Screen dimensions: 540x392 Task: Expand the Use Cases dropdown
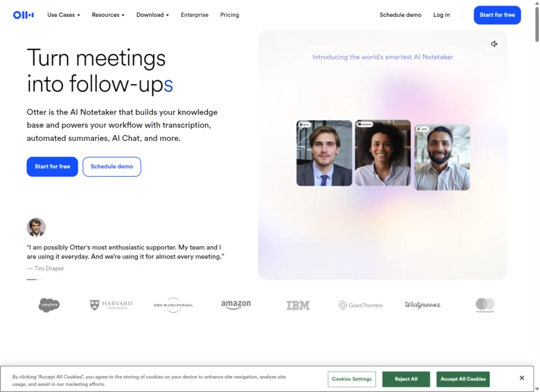pos(64,15)
